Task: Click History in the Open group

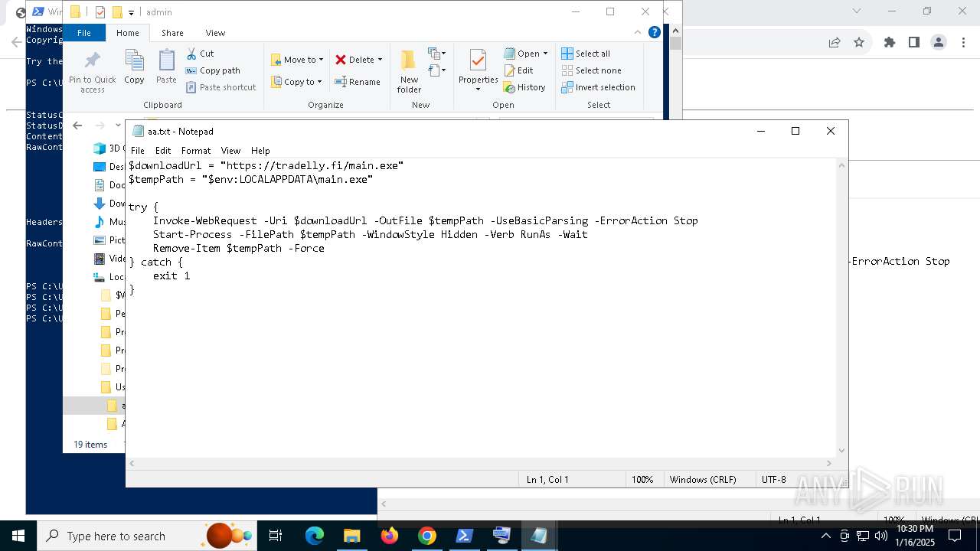Action: [x=524, y=87]
